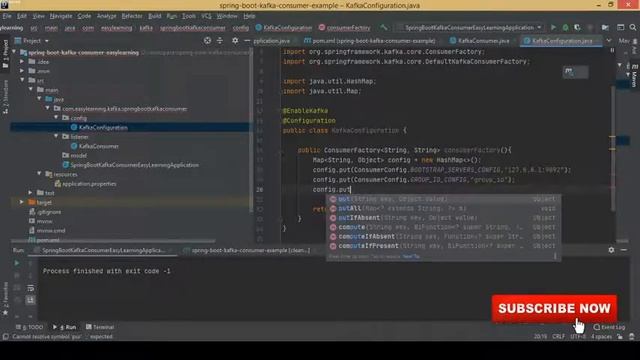Image resolution: width=640 pixels, height=360 pixels.
Task: Click the Project panel horizontal scrollbar
Action: point(113,241)
